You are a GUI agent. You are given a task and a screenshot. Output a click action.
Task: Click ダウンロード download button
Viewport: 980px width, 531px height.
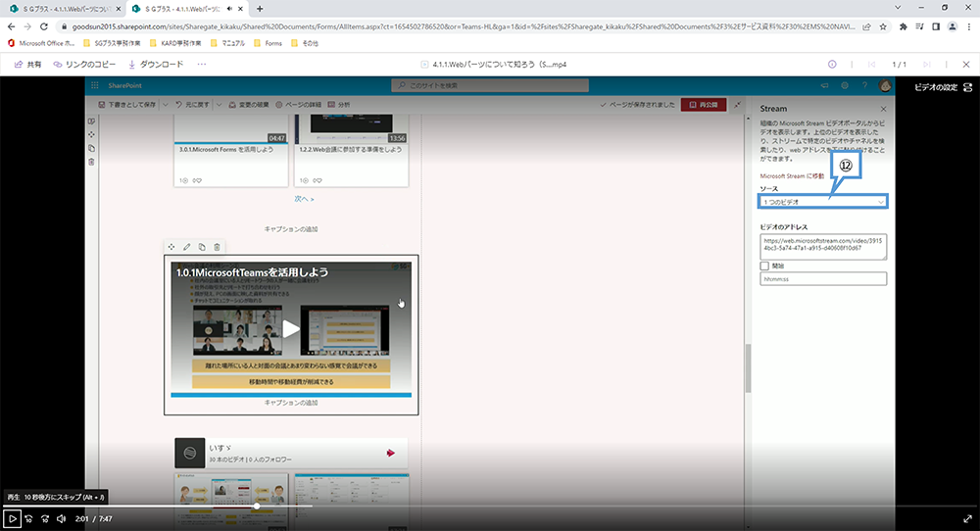[x=156, y=65]
